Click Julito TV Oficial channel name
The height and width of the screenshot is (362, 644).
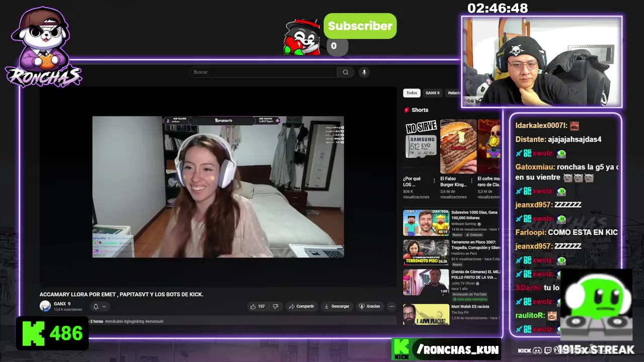click(x=463, y=283)
